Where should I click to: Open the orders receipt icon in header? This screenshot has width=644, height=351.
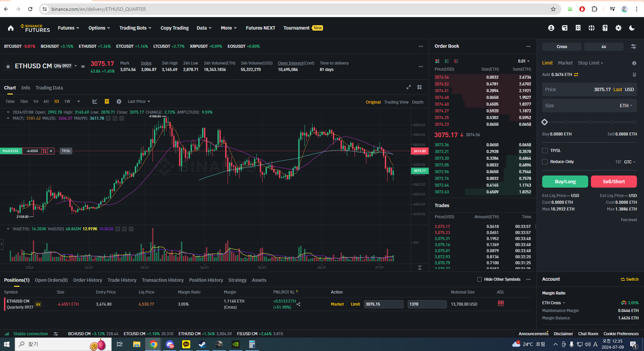pyautogui.click(x=578, y=28)
